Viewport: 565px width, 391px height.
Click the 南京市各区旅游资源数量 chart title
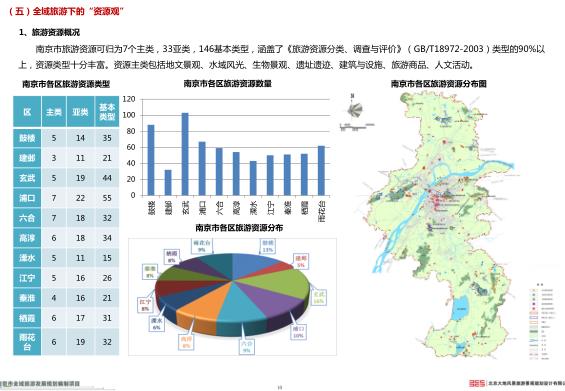click(x=227, y=84)
